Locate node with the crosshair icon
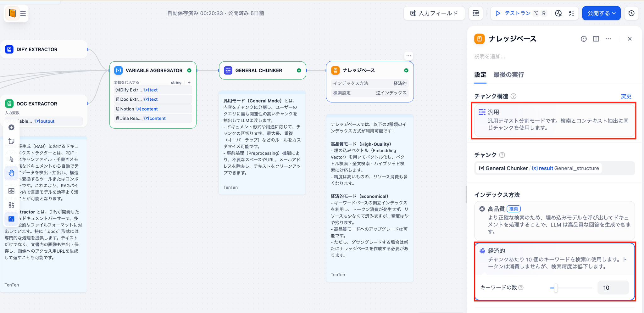644x313 pixels. tap(584, 39)
